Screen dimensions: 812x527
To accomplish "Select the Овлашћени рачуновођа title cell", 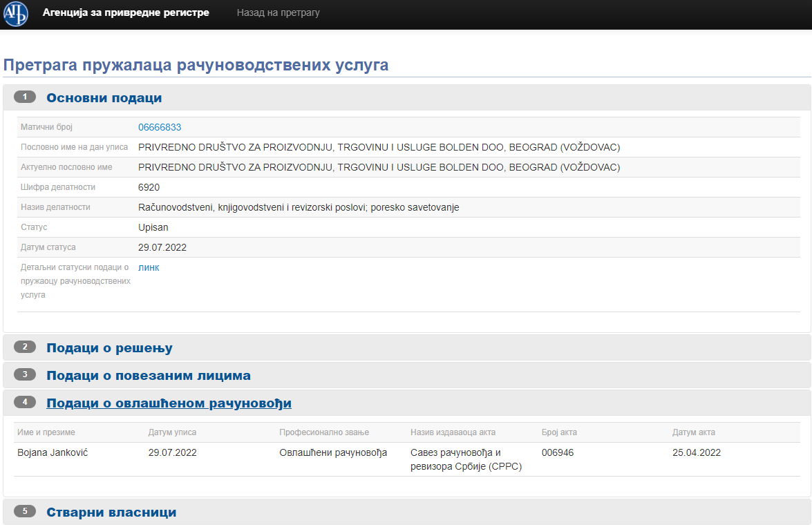I will click(333, 453).
